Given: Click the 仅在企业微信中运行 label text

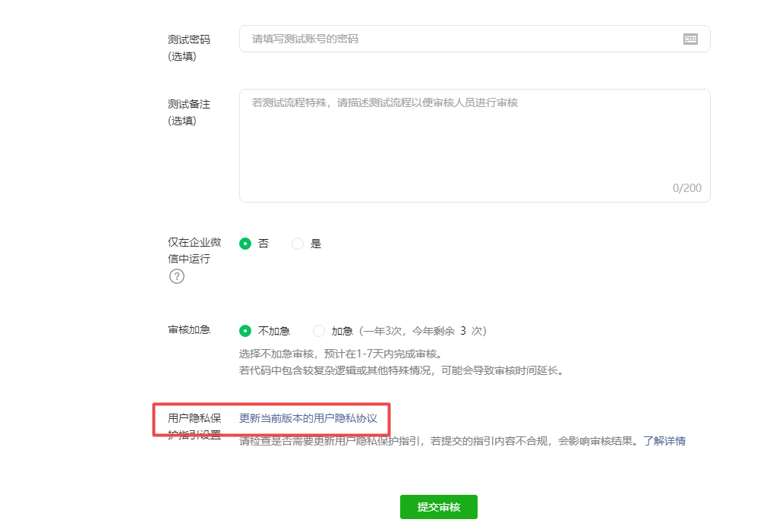Looking at the screenshot, I should (194, 250).
